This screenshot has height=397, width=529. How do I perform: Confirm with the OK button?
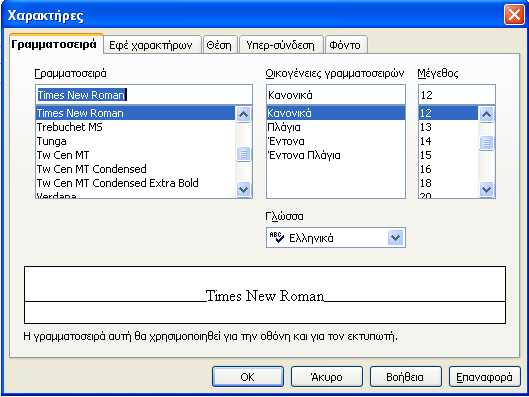[x=248, y=376]
